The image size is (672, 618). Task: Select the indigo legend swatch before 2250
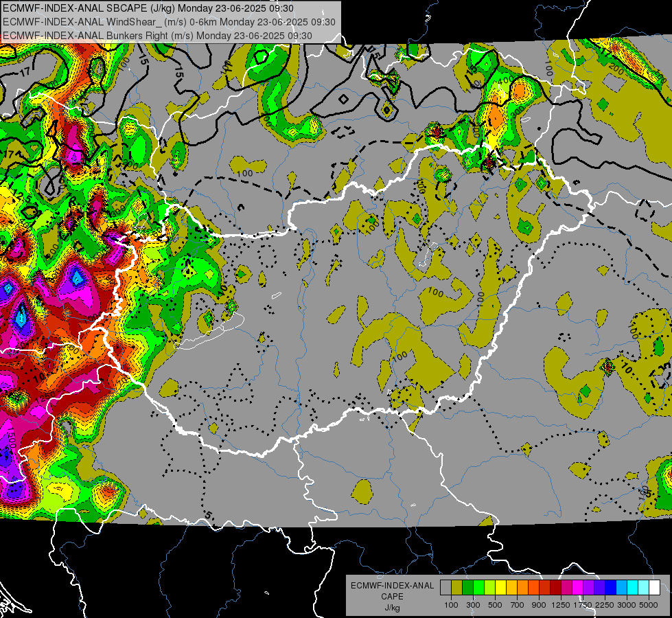pos(599,587)
